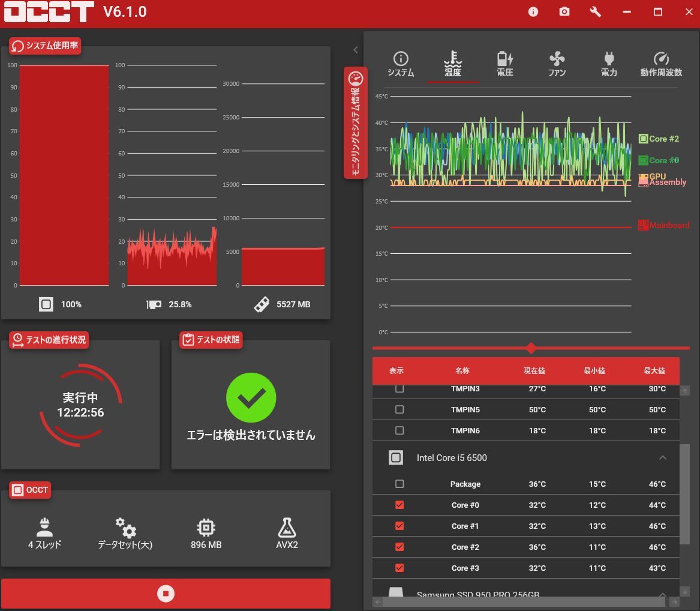
Task: Enable the Package temperature checkbox
Action: click(399, 484)
